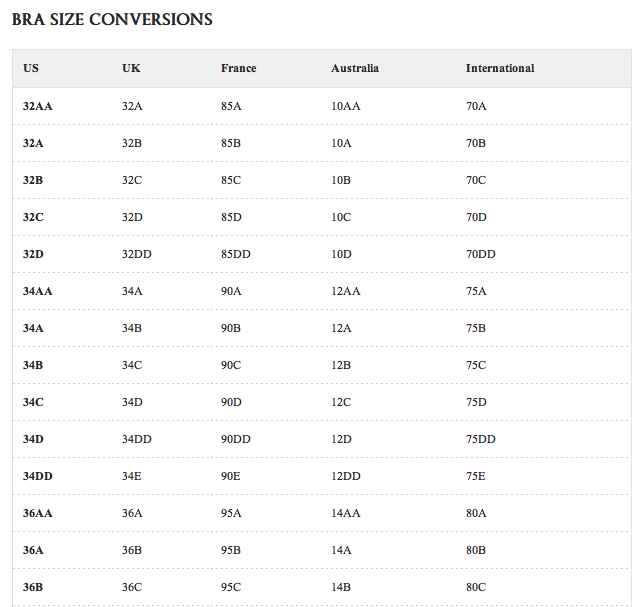
Task: Click the 12DD Australia size cell
Action: [346, 476]
